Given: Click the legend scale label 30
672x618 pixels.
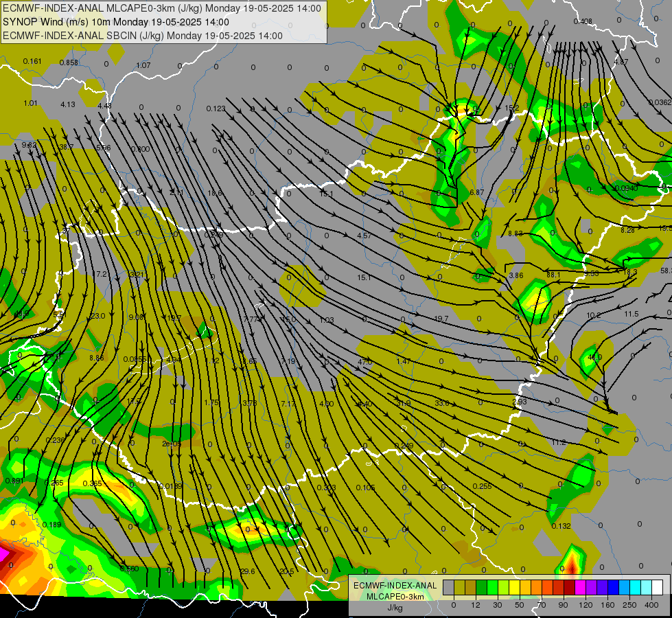Looking at the screenshot, I should click(x=497, y=605).
